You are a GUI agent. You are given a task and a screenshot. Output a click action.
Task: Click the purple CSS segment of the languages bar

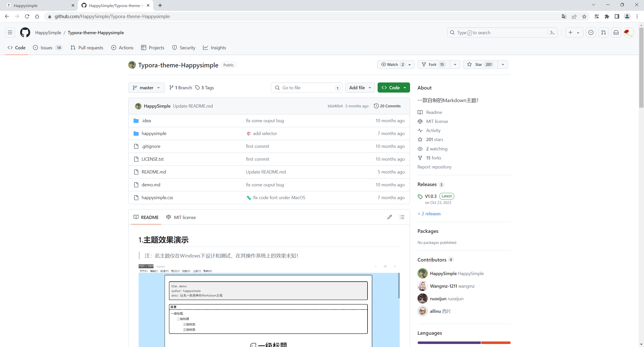pos(449,343)
